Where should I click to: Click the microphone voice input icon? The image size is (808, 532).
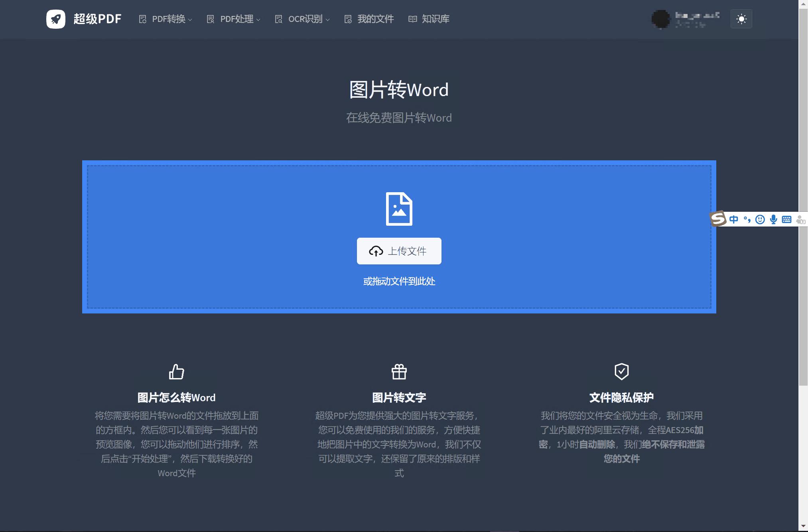point(773,219)
